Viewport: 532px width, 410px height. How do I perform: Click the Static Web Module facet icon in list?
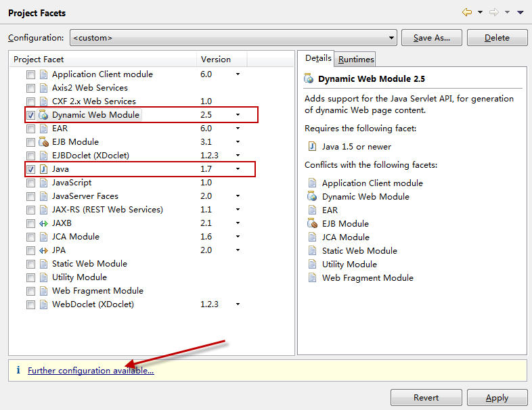43,264
